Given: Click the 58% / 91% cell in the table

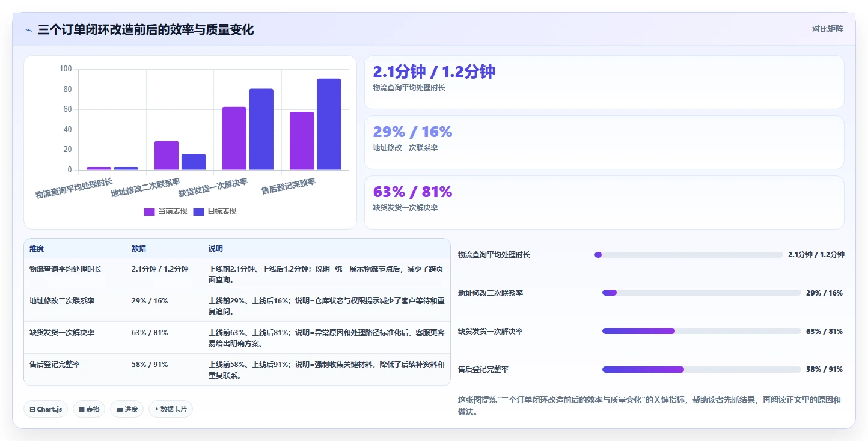Looking at the screenshot, I should (150, 365).
